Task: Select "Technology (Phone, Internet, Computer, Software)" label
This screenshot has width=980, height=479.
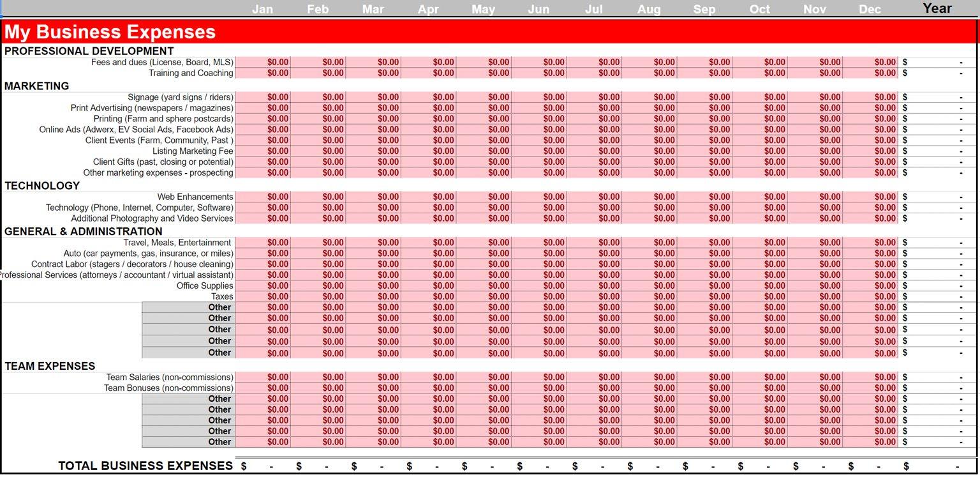Action: point(140,208)
